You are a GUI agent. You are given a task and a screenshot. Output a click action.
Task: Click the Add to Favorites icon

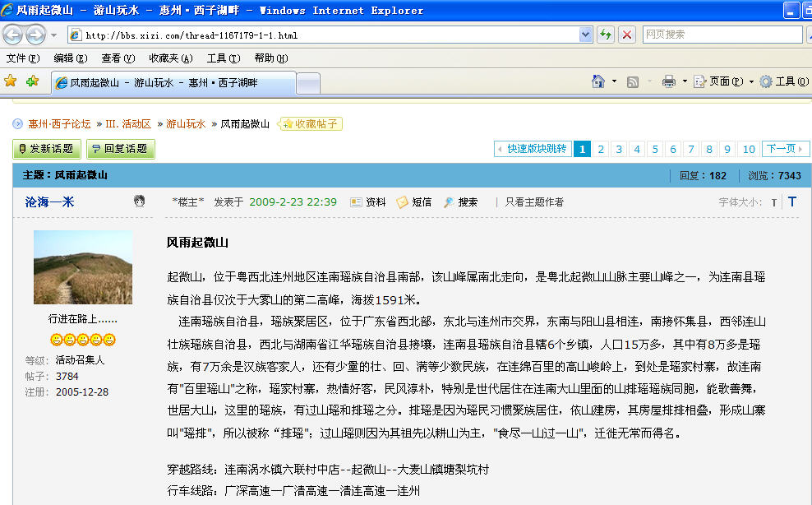[x=32, y=81]
